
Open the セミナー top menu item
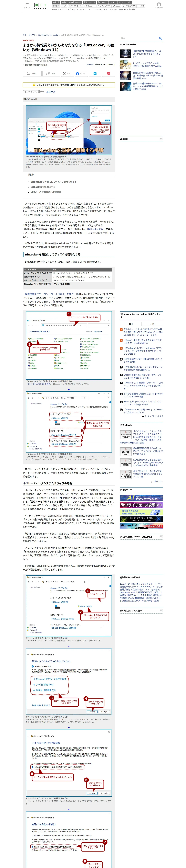[112, 2]
